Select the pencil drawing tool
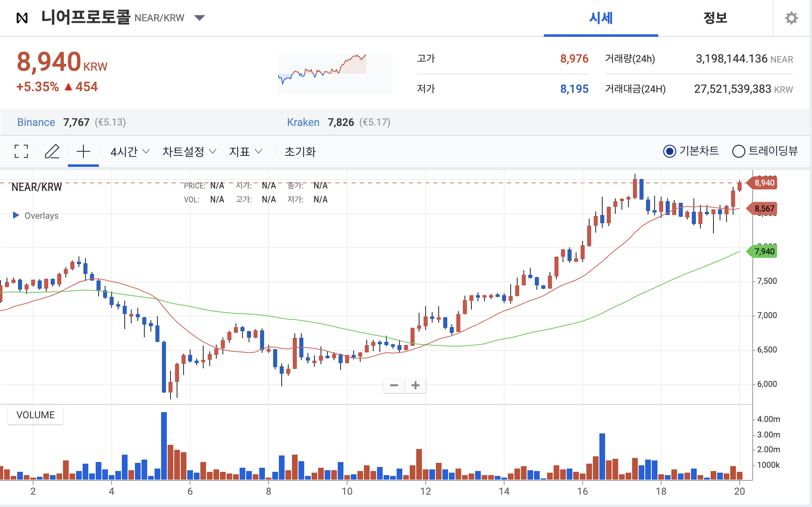The height and width of the screenshot is (507, 812). click(x=52, y=151)
